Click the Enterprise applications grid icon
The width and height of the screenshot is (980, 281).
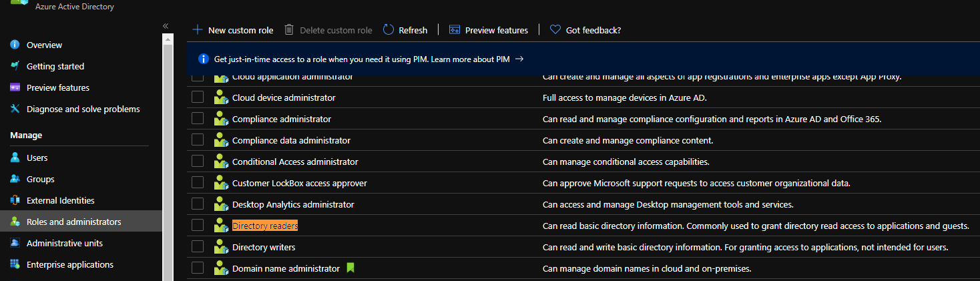coord(15,264)
